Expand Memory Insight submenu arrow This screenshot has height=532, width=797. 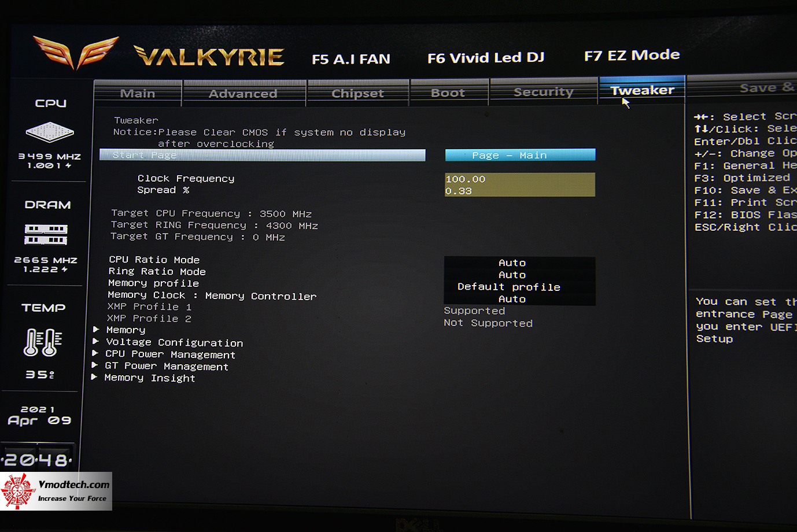click(x=94, y=377)
